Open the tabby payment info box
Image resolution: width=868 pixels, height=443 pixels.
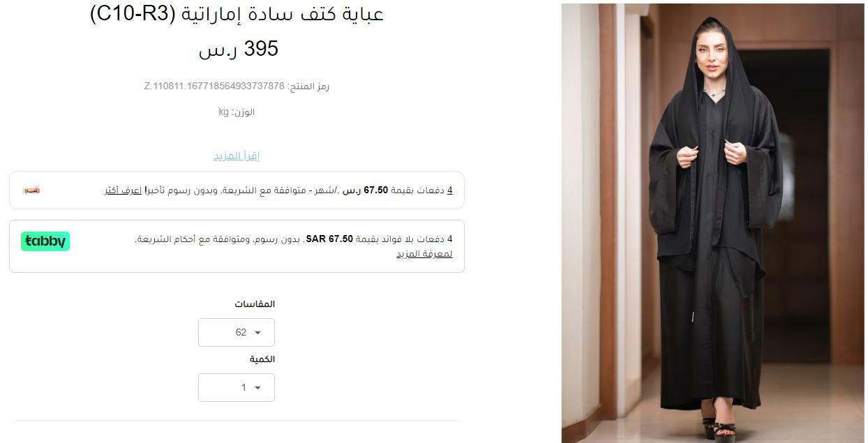(237, 246)
